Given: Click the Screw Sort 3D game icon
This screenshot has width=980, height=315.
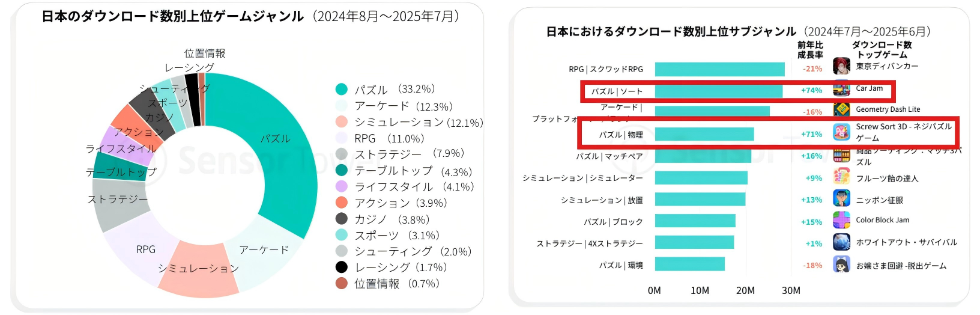Looking at the screenshot, I should [841, 132].
